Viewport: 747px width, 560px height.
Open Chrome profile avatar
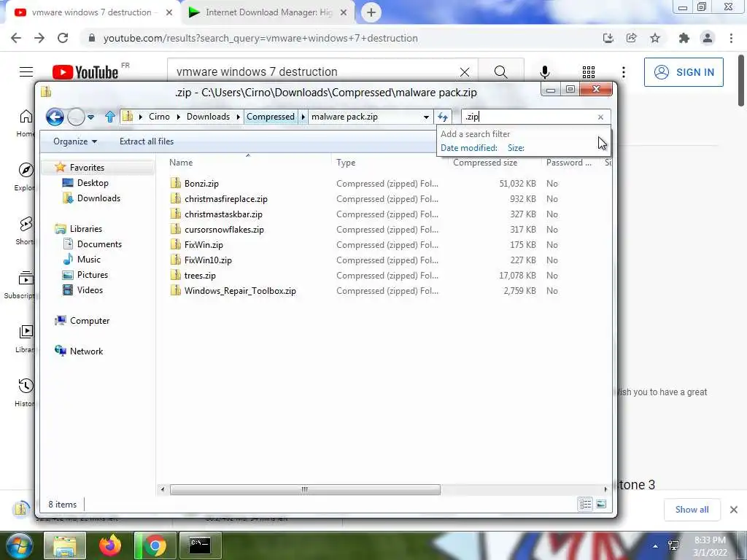708,38
